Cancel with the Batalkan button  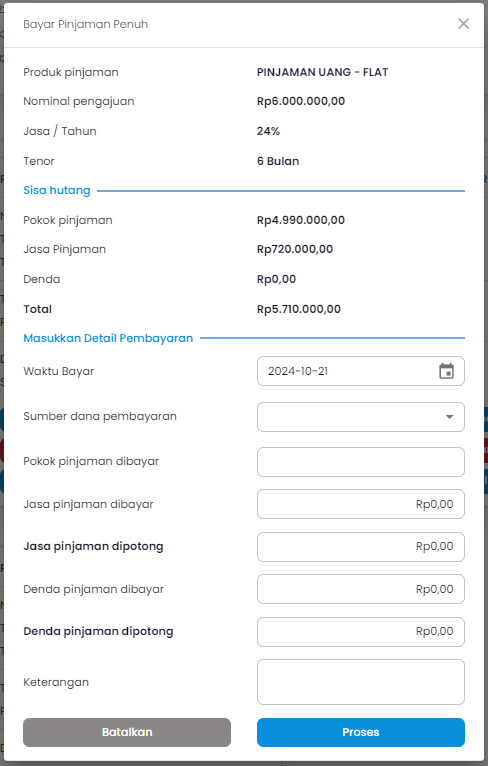(x=127, y=732)
